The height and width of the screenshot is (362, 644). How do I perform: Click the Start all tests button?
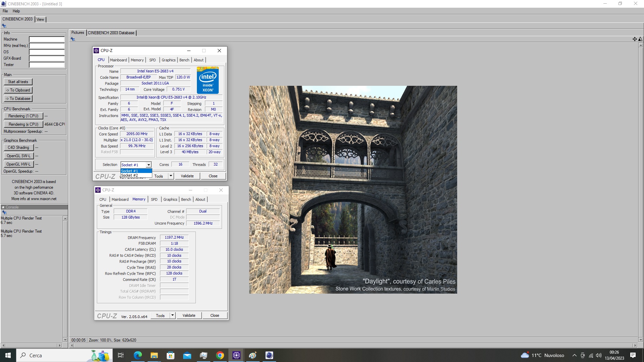18,82
